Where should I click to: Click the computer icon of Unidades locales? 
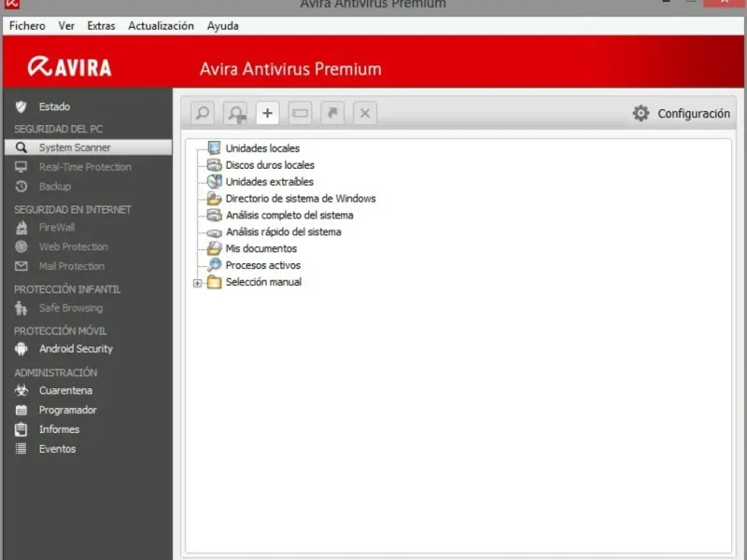point(215,148)
